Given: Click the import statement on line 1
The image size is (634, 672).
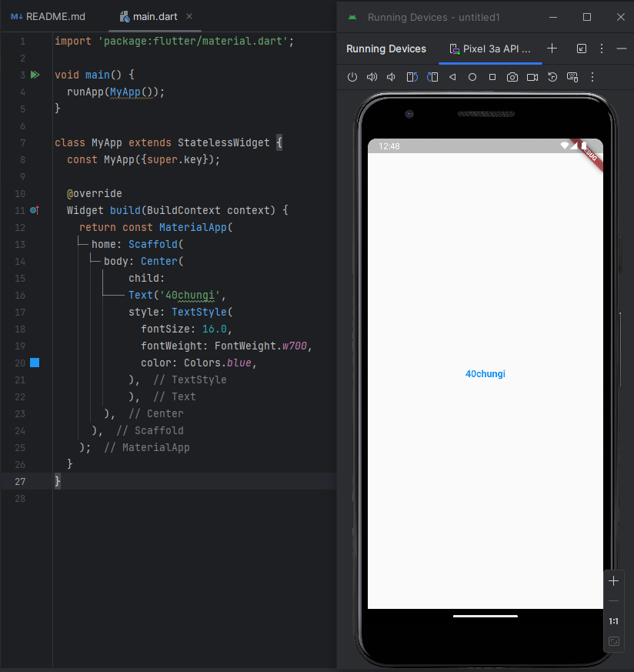Looking at the screenshot, I should click(175, 41).
